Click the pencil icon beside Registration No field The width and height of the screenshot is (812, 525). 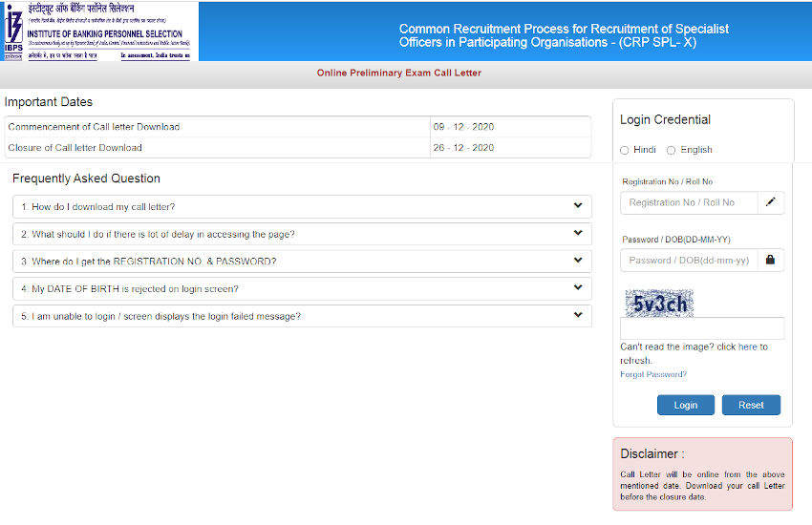770,202
